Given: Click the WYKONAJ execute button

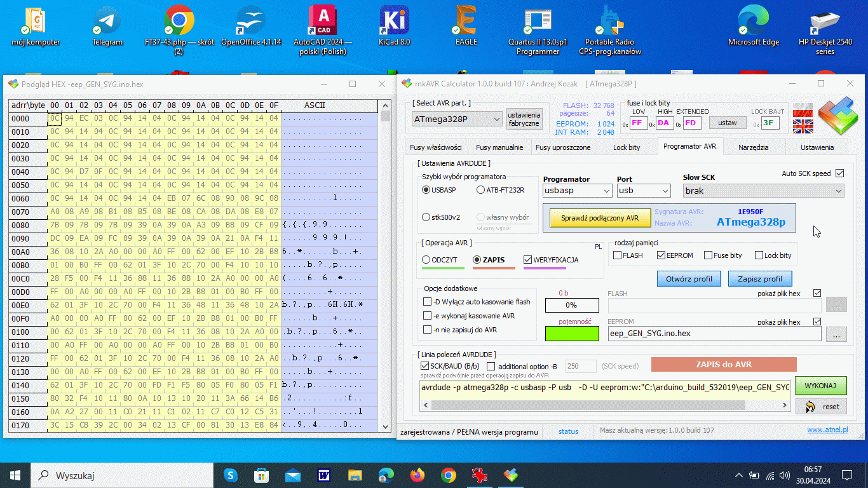Looking at the screenshot, I should tap(820, 385).
